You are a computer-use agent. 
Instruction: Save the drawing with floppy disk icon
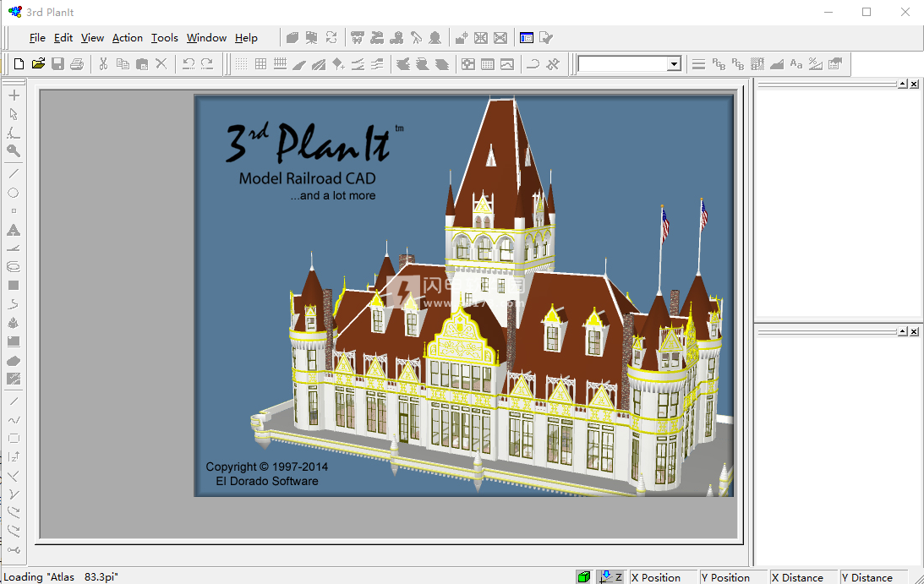tap(57, 63)
